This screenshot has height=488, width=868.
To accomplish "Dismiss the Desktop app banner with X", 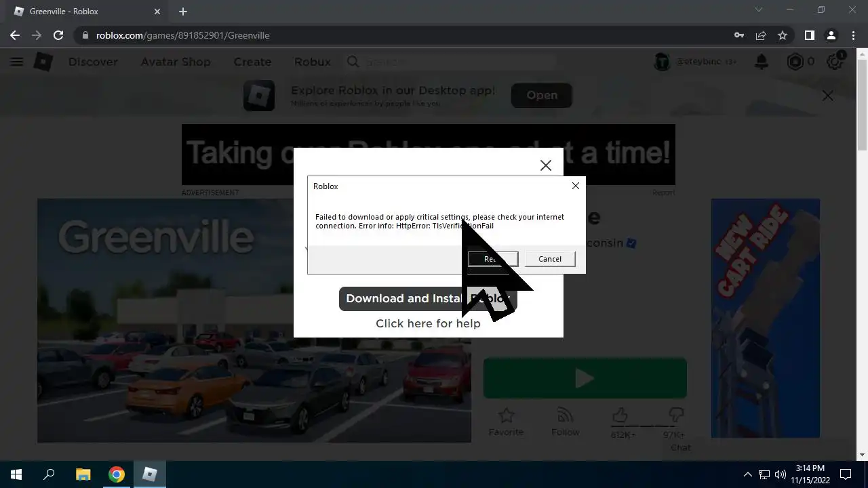I will coord(828,96).
